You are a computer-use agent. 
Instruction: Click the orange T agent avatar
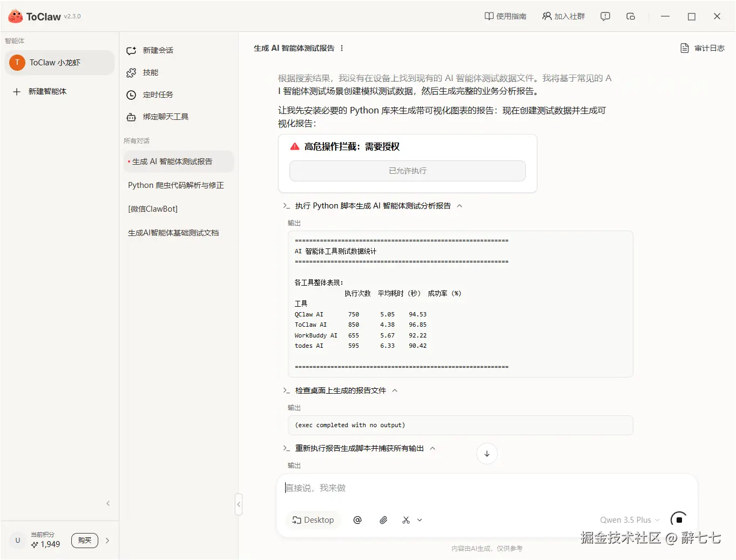click(17, 63)
